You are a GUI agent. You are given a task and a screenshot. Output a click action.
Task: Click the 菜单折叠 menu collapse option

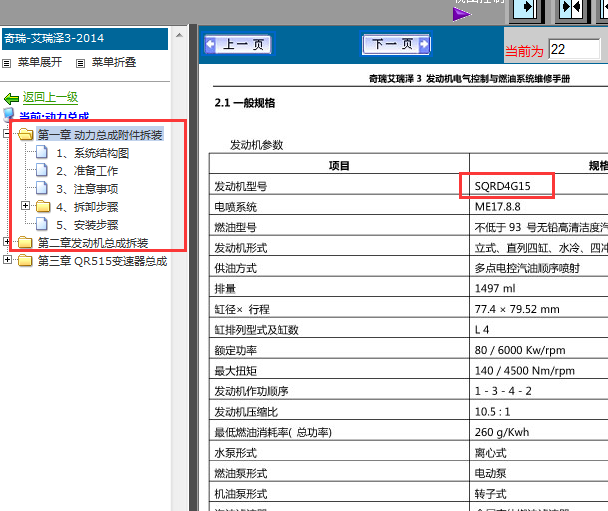pyautogui.click(x=114, y=62)
